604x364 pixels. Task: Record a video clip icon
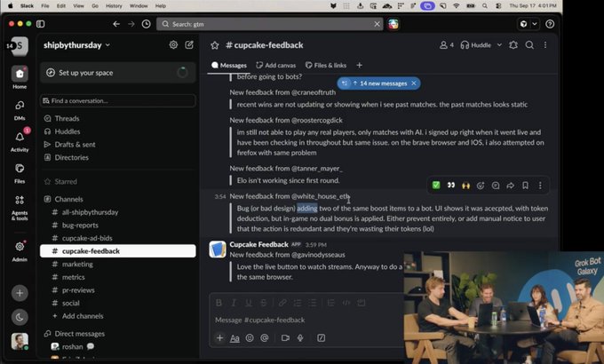click(x=285, y=337)
